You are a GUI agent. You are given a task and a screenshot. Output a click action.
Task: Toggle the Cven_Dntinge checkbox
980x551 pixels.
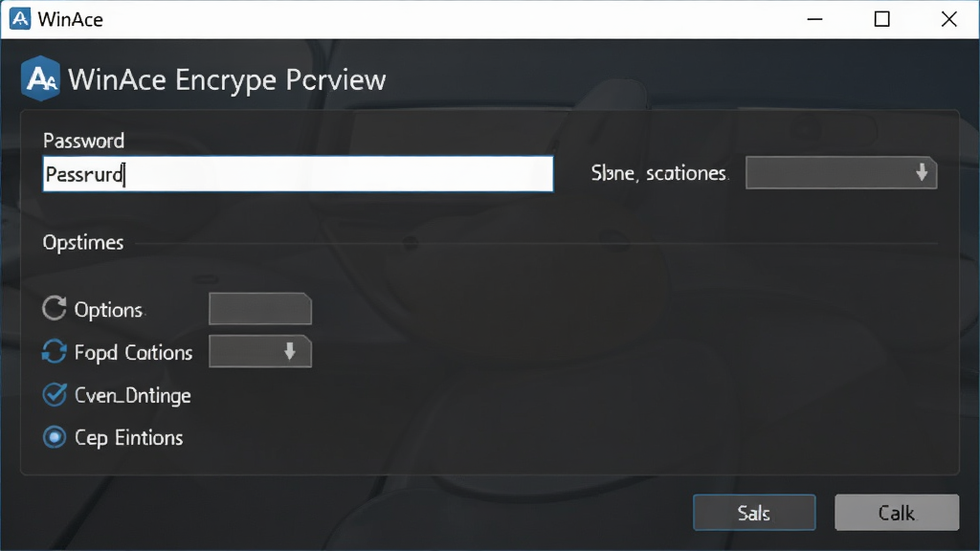(55, 395)
